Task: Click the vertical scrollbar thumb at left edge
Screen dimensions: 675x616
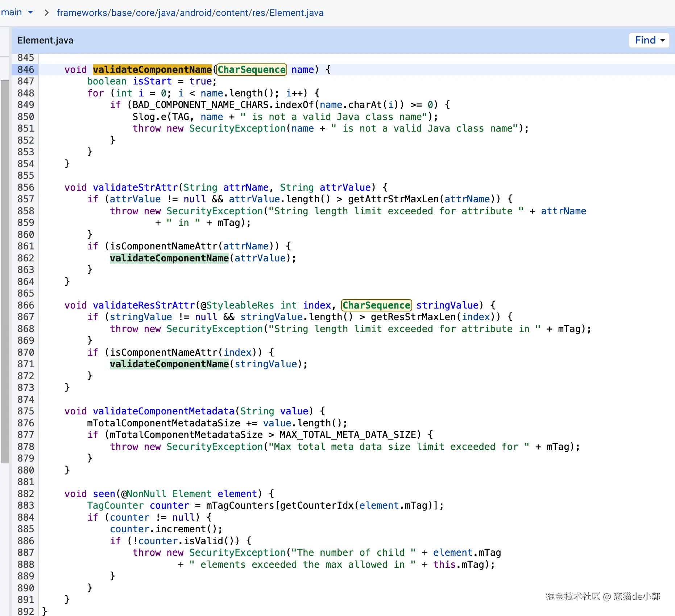Action: 4,272
